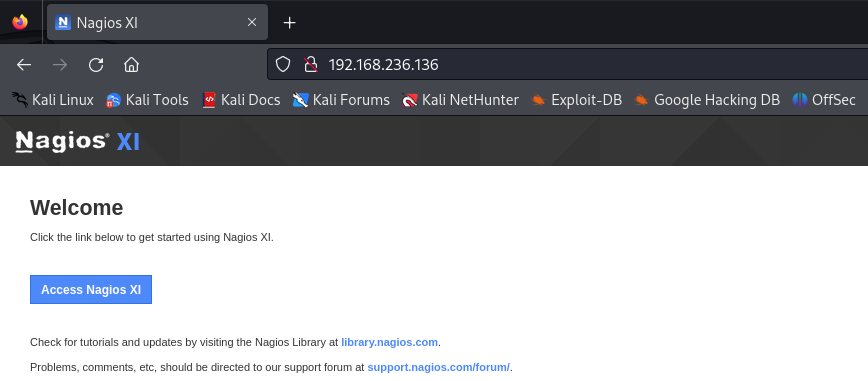The image size is (868, 381).
Task: Open the Exploit-DB bookmark
Action: coord(577,100)
